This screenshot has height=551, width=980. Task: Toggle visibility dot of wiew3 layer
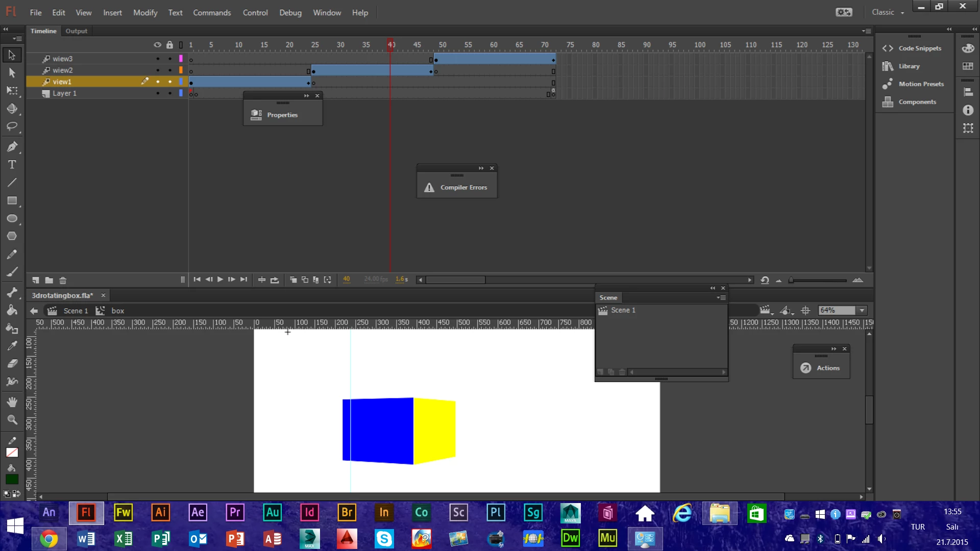[x=158, y=59]
